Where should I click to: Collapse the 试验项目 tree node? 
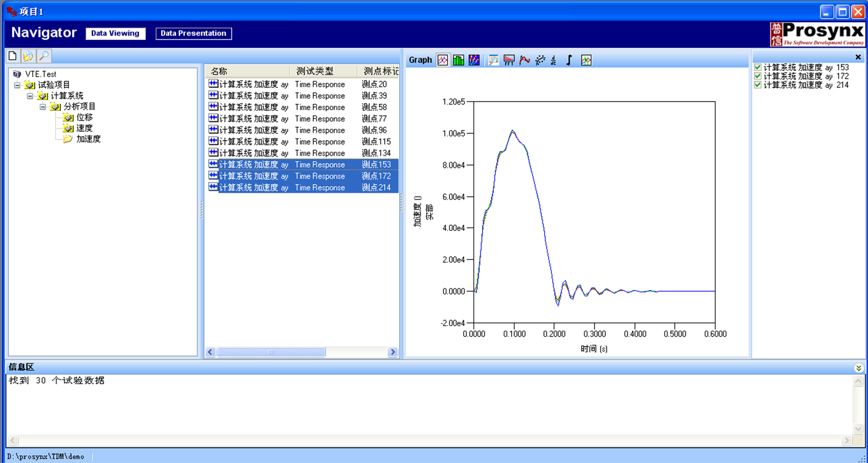point(18,85)
